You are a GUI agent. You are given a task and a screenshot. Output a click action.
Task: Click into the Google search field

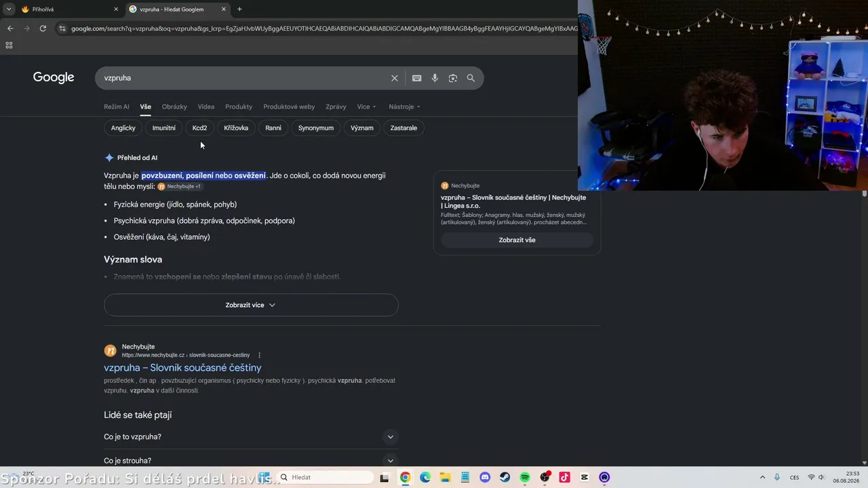244,78
